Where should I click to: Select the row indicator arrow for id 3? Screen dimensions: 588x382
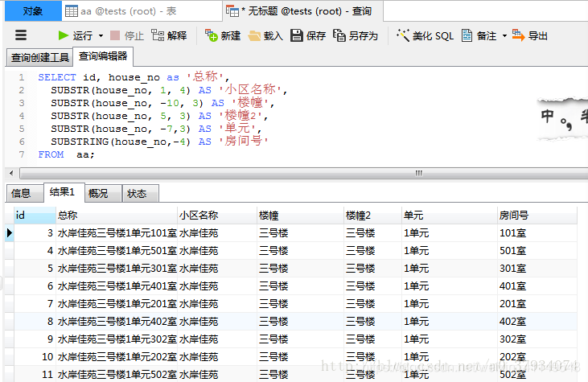(10, 233)
